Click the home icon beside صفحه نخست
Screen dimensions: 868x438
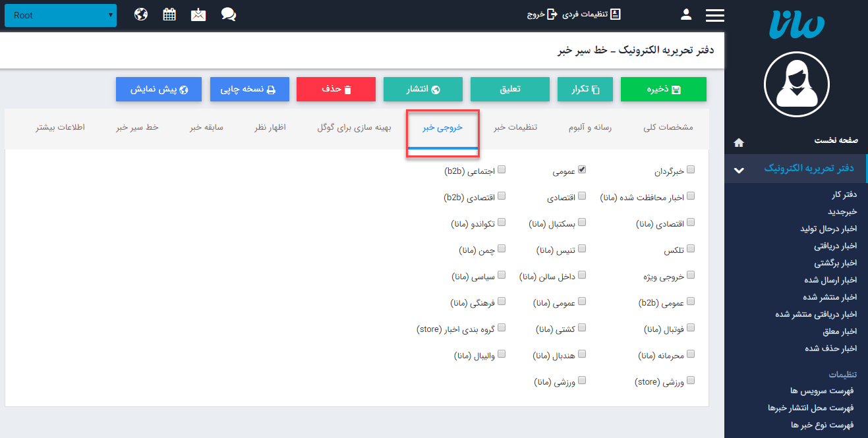click(739, 142)
